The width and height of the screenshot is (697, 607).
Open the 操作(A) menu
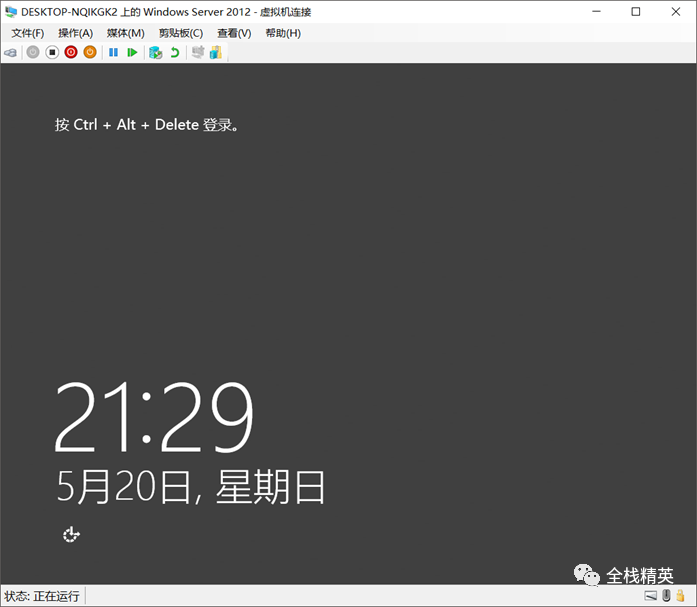click(x=76, y=33)
